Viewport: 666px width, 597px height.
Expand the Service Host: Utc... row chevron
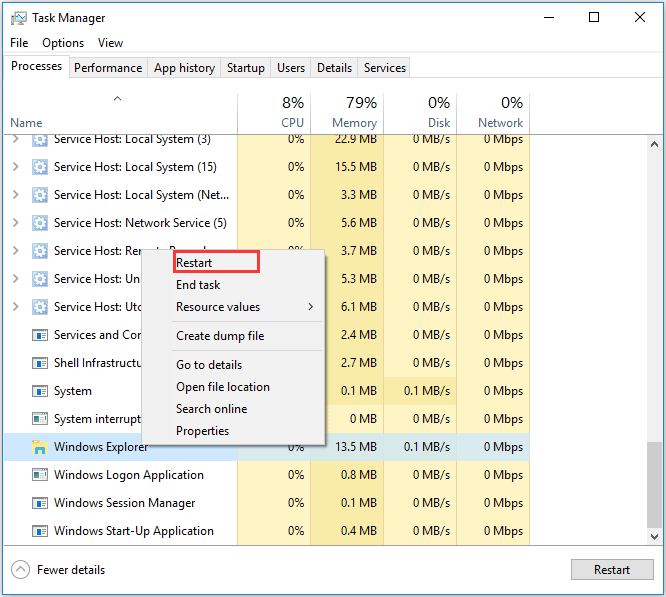click(16, 307)
